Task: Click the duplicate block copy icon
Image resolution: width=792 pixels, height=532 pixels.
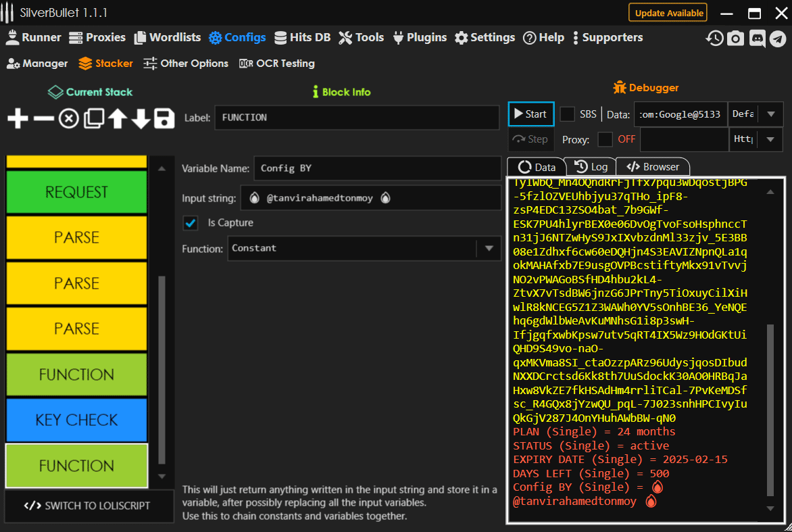Action: pyautogui.click(x=93, y=119)
